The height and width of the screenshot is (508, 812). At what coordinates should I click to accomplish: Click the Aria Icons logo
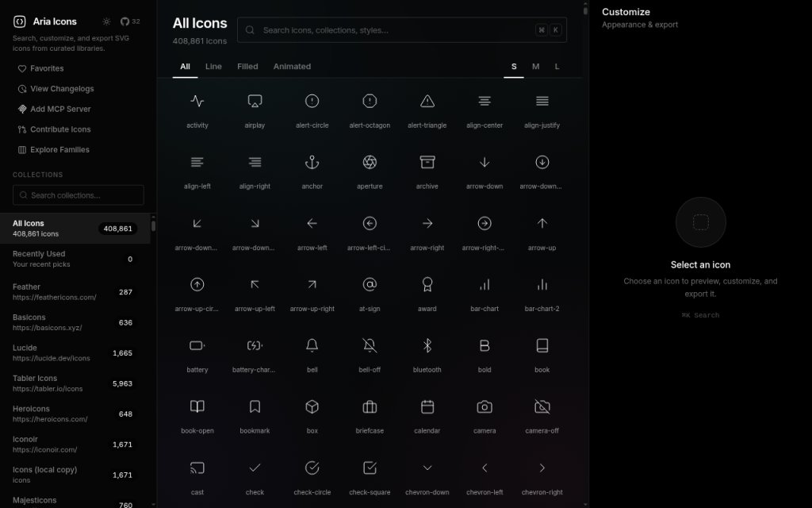tap(19, 21)
